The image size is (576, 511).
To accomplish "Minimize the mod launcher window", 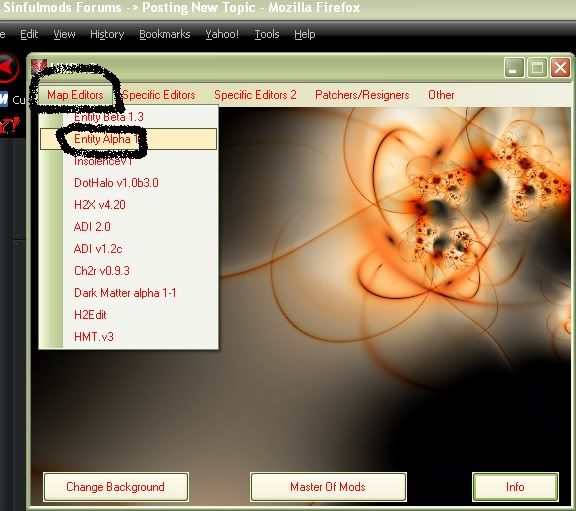I will [x=515, y=68].
